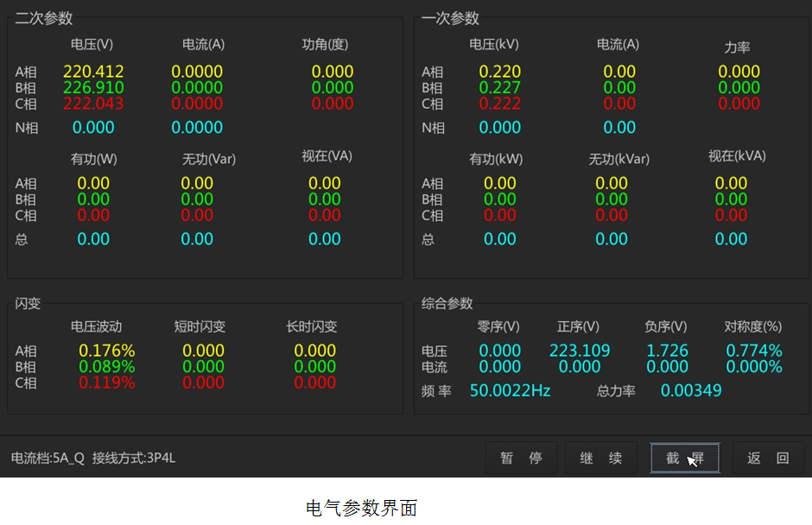Click the 接线方式:3P4L wiring mode label
The height and width of the screenshot is (525, 812).
134,458
